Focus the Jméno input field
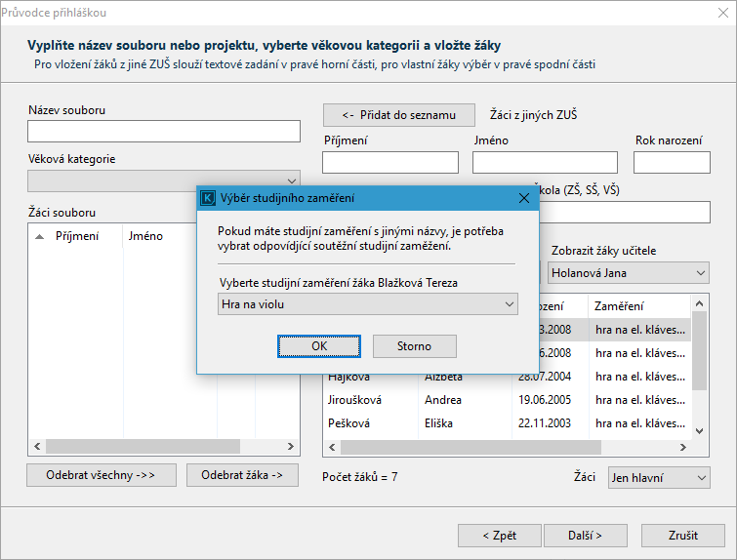 click(x=545, y=162)
